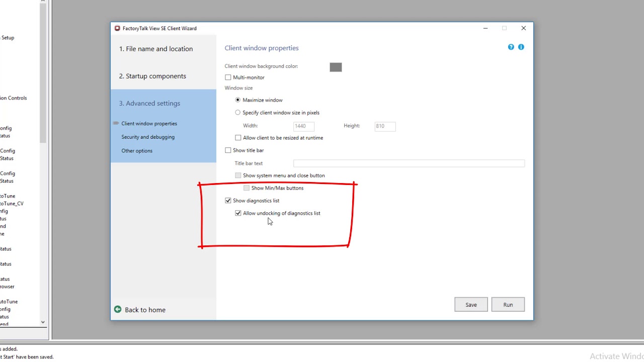This screenshot has height=362, width=644.
Task: Click the FactoryTalk View SE title bar icon
Action: click(117, 28)
